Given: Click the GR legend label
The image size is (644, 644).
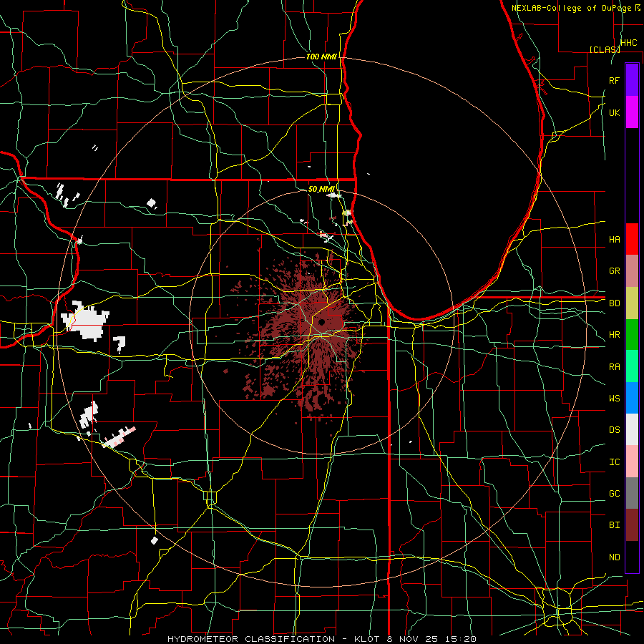Looking at the screenshot, I should tap(615, 271).
